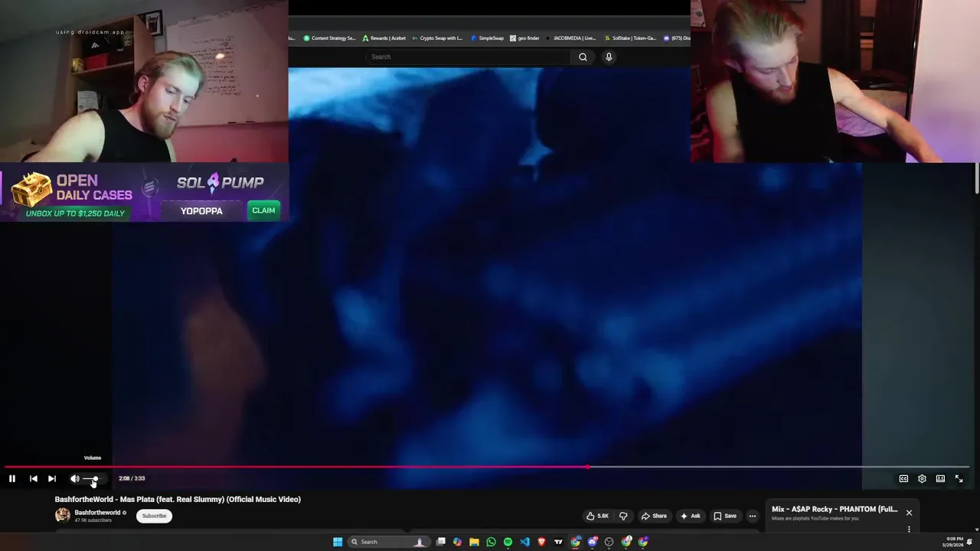Open Spotify from taskbar
The image size is (980, 551).
click(x=508, y=542)
